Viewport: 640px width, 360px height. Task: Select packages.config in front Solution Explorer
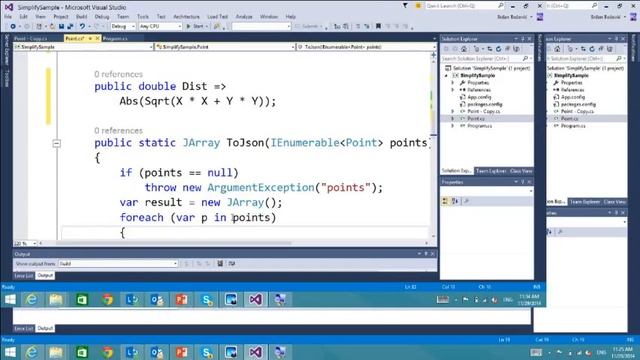(x=484, y=104)
